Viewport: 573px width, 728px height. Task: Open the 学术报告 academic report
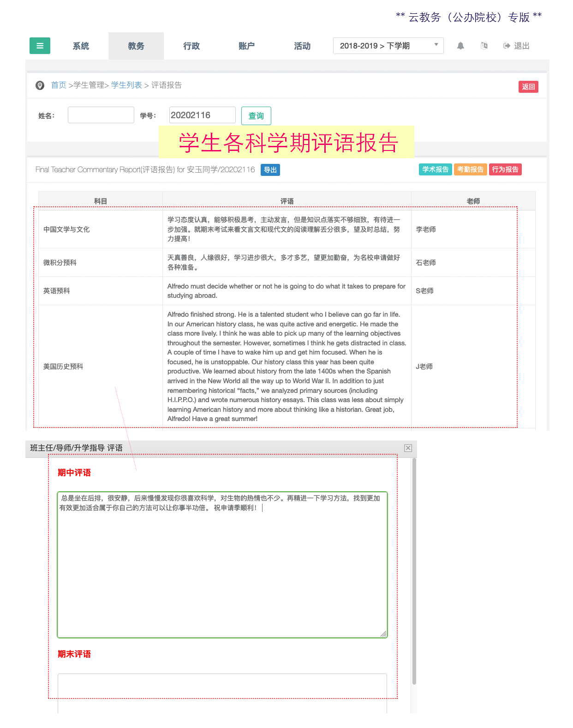(435, 169)
